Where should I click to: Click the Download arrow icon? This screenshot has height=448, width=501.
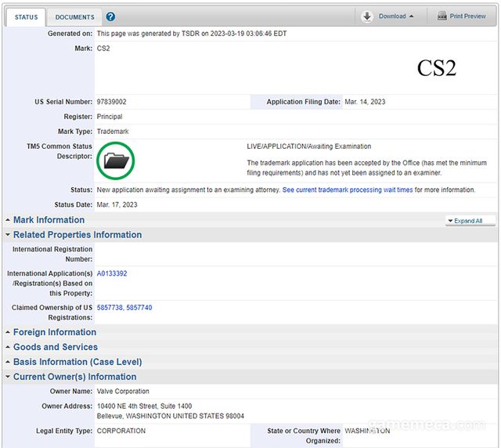click(367, 16)
